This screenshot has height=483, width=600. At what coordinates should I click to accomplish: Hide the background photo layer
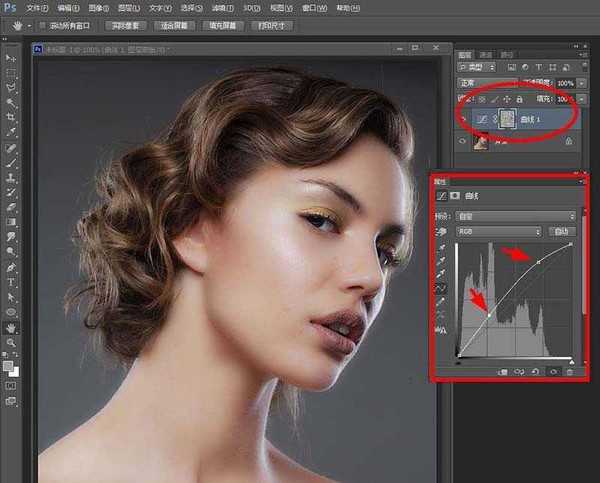pos(463,142)
